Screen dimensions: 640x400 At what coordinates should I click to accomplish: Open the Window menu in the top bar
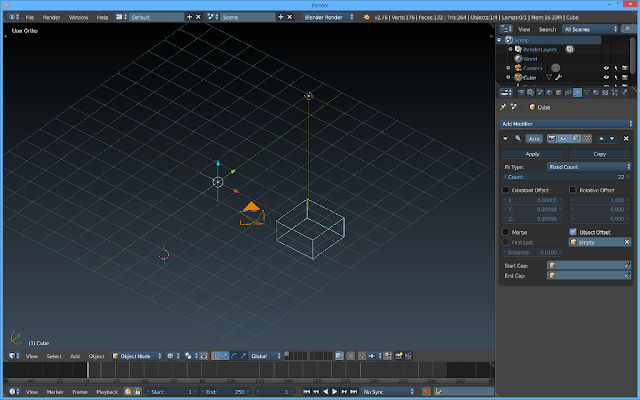pyautogui.click(x=78, y=17)
